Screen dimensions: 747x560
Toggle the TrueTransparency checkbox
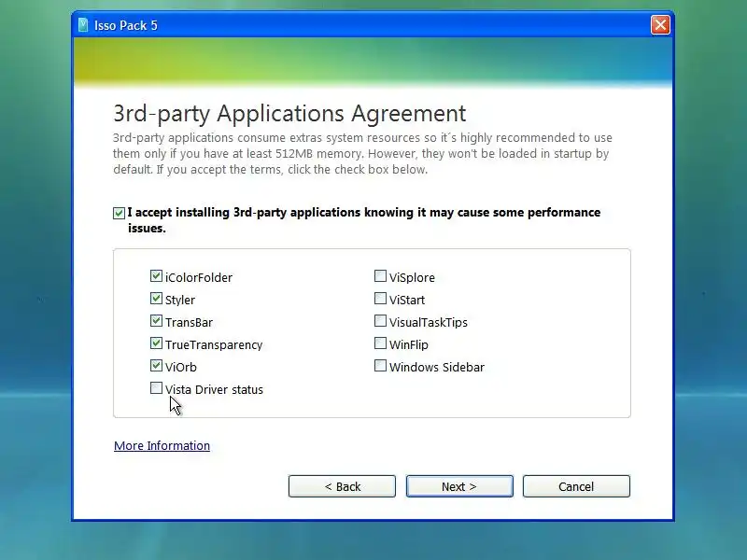point(156,343)
